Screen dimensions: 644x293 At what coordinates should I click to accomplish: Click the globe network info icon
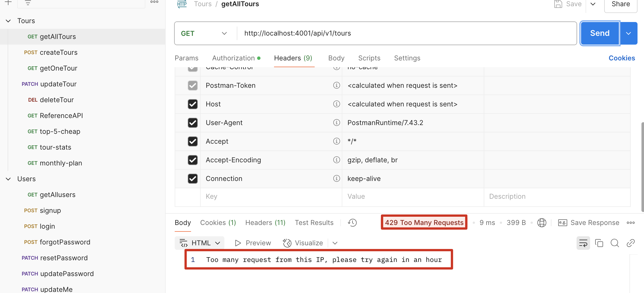[x=542, y=223]
